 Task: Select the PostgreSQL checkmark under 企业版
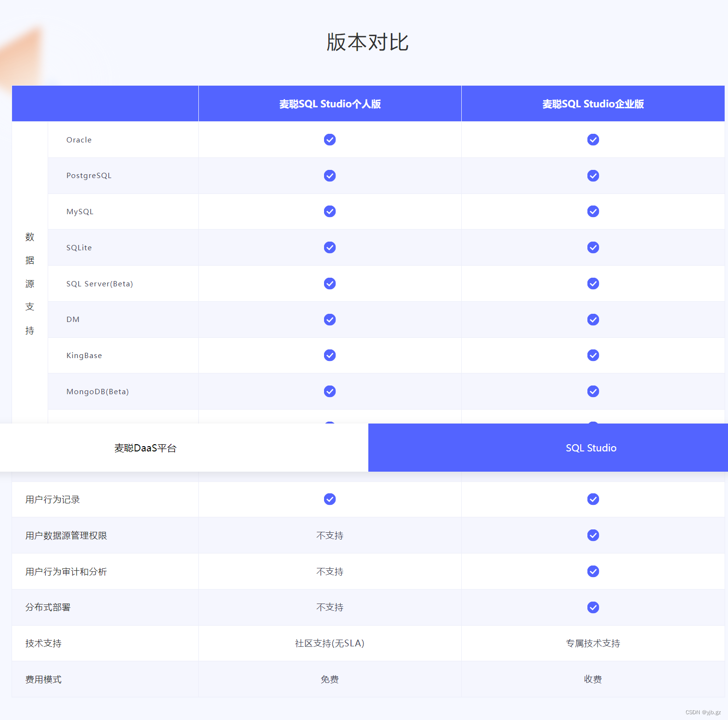[x=593, y=176]
